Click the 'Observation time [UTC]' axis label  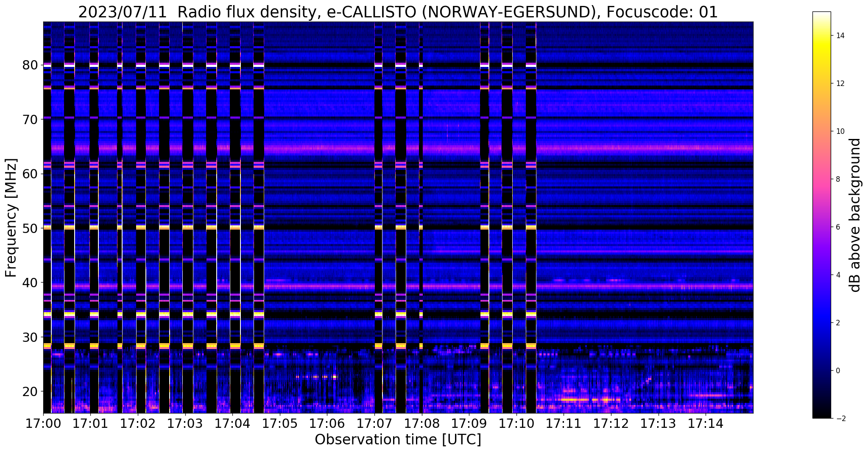click(x=398, y=440)
